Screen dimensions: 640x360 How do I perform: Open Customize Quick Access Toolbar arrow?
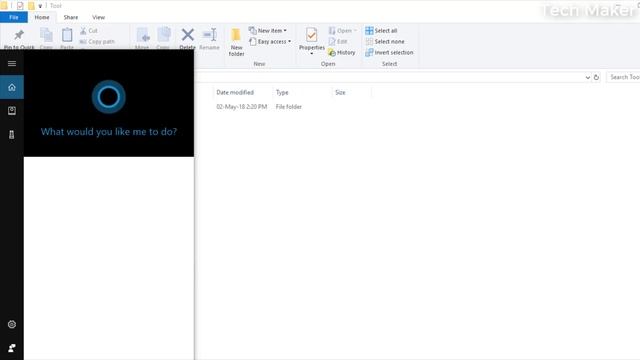coord(40,6)
